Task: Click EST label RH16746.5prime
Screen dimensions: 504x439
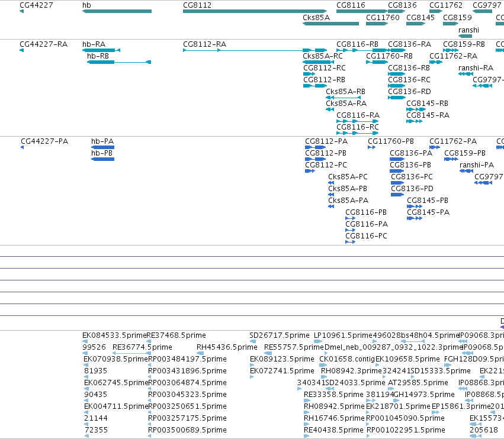Action: [x=334, y=418]
